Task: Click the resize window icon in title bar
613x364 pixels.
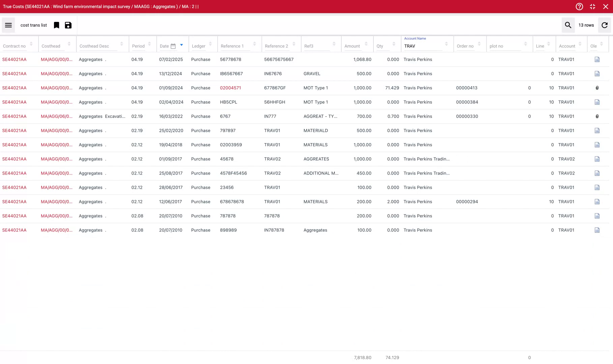Action: [592, 6]
